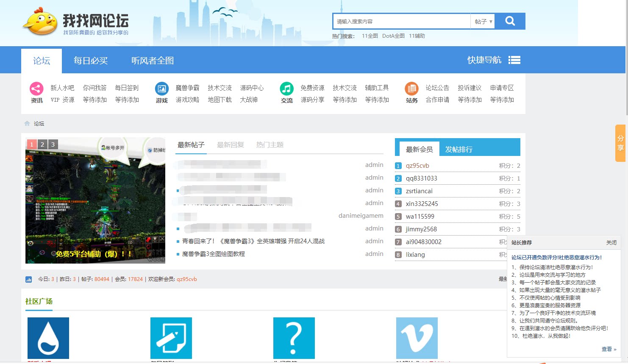Open the post starting with 青春回来了
Viewport: 628px width, 364px height.
[x=253, y=241]
